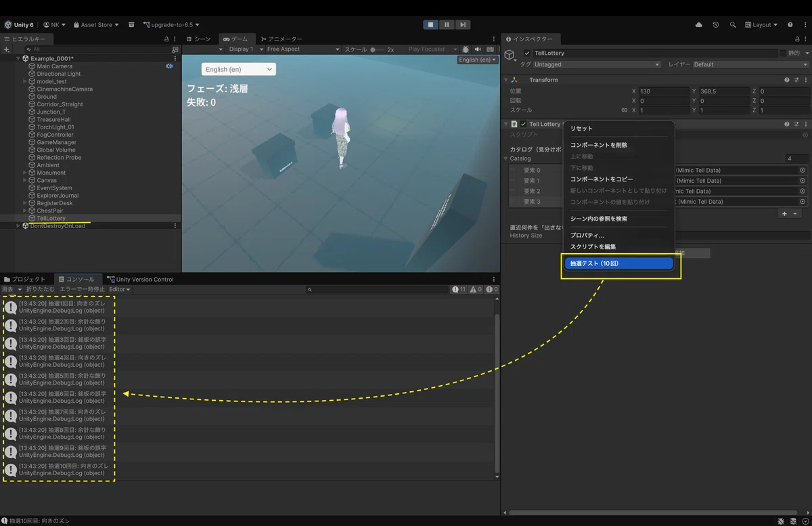The width and height of the screenshot is (812, 526).
Task: Click the Position X field showing 130
Action: click(663, 91)
